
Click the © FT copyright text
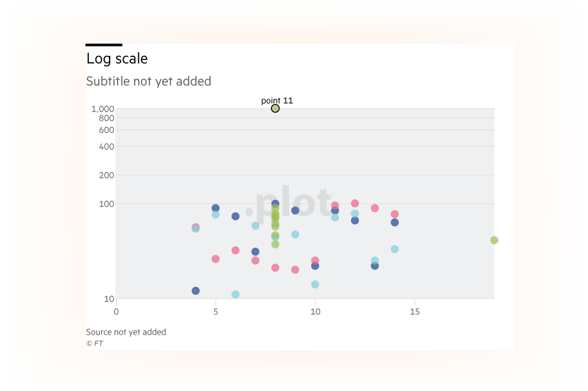click(x=94, y=343)
